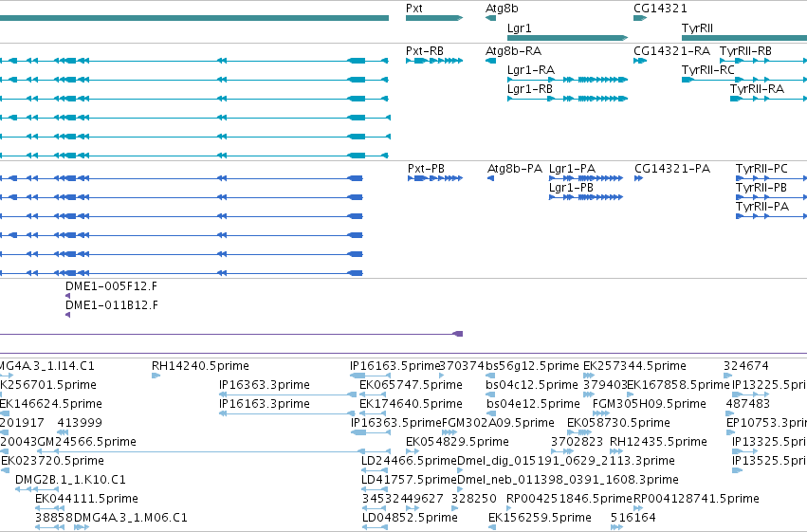The image size is (807, 532).
Task: Open transcript CG14321-RA
Action: [640, 61]
